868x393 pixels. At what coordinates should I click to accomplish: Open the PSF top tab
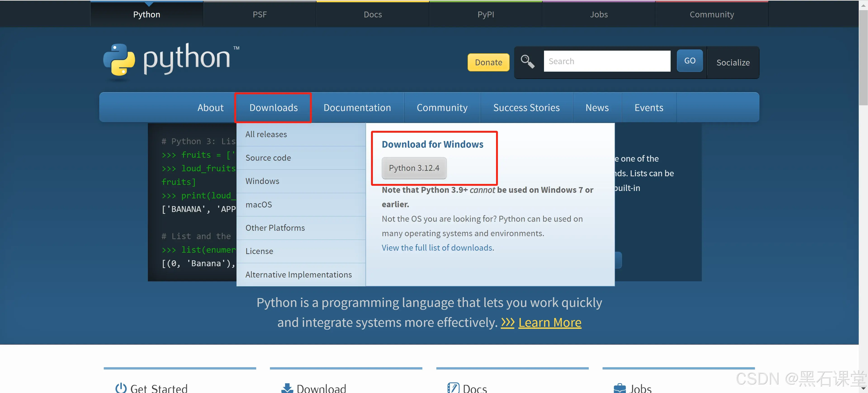point(260,14)
